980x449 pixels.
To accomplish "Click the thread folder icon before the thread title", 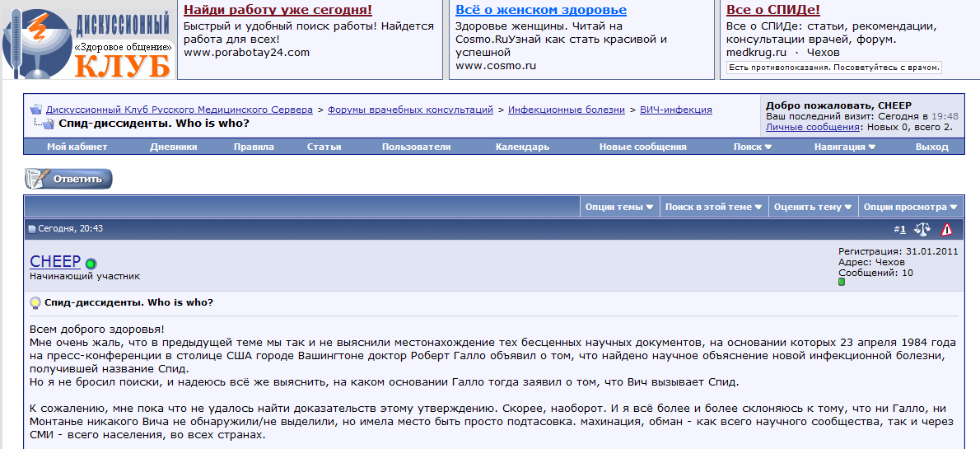I will click(49, 124).
